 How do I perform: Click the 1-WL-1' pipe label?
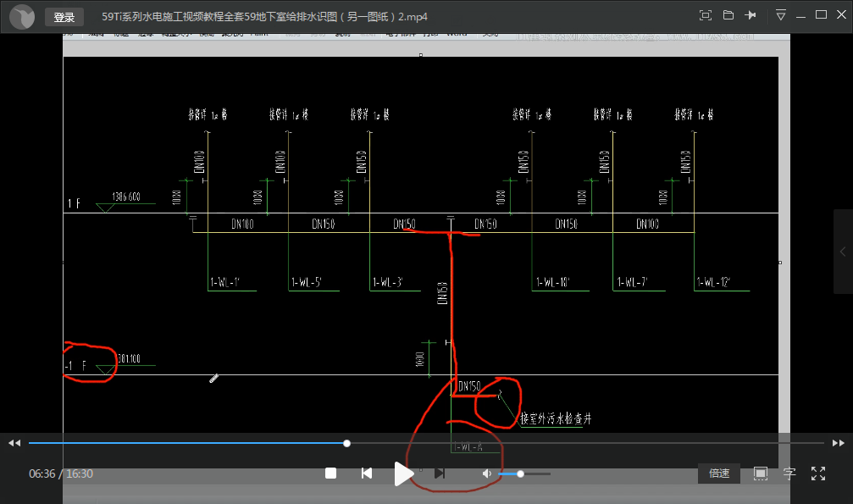pos(224,282)
